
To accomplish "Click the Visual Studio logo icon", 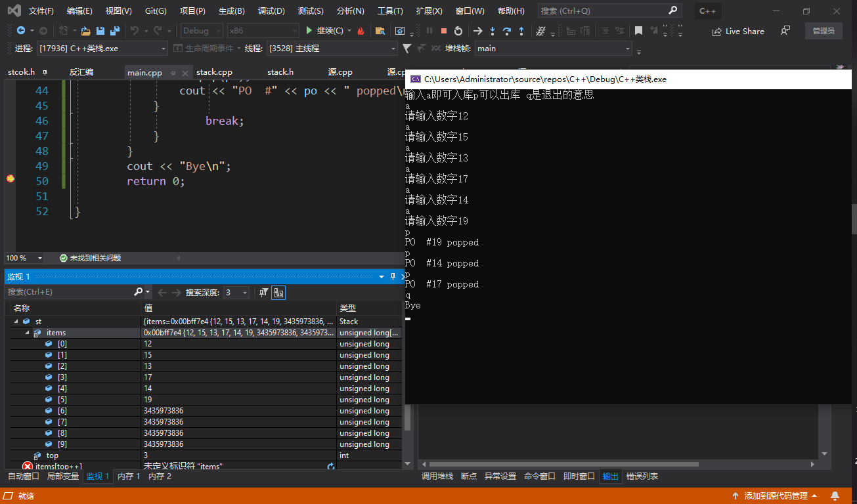I will click(x=14, y=10).
